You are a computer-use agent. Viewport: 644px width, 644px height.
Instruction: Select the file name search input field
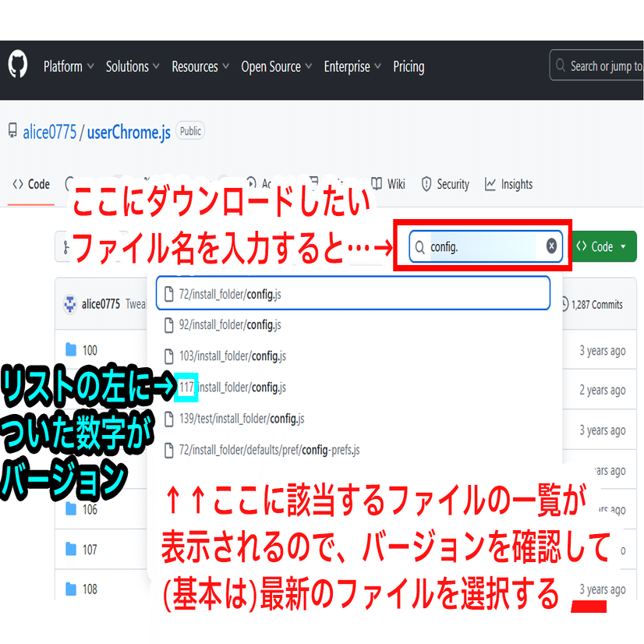pos(476,246)
